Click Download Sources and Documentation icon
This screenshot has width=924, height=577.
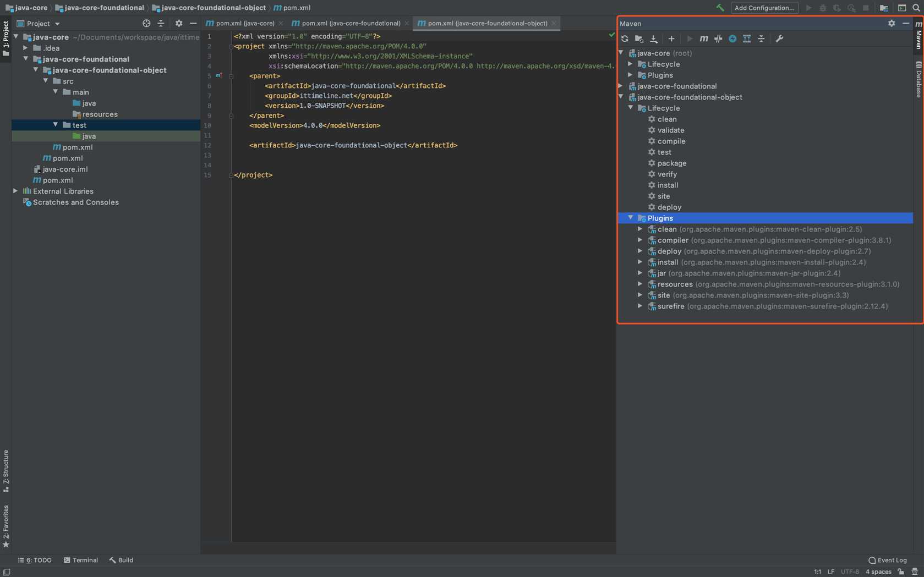pyautogui.click(x=654, y=39)
